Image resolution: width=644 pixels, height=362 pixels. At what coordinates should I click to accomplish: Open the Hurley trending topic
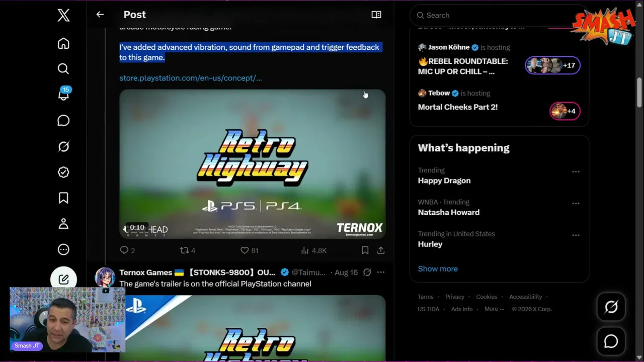tap(430, 244)
